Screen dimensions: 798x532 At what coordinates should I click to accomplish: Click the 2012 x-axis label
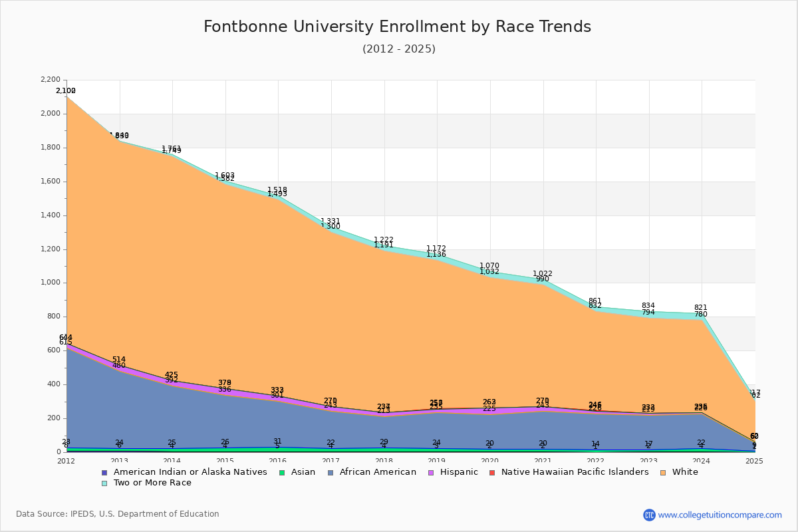tap(66, 461)
